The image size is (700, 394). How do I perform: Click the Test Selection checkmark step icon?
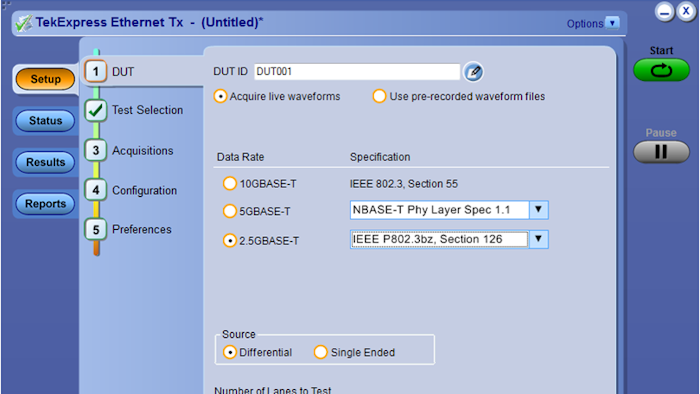click(x=96, y=110)
